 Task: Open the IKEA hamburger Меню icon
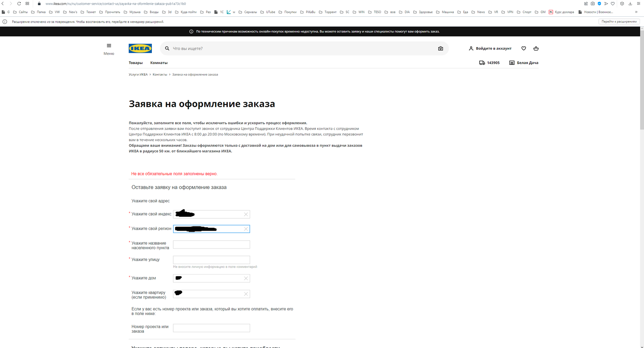click(109, 46)
